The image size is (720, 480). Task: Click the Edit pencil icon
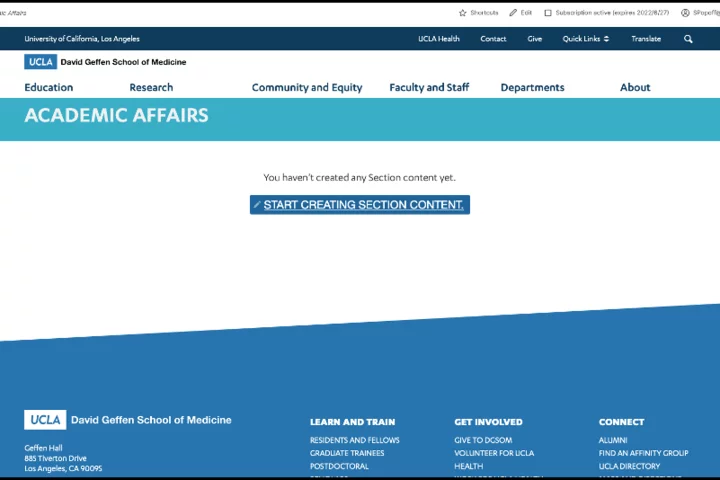point(513,13)
